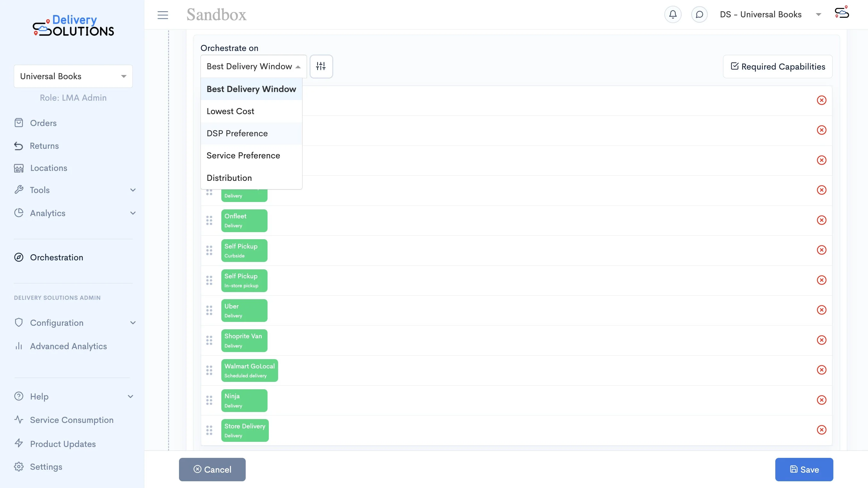Collapse the Best Delivery Window combo box

tap(253, 66)
